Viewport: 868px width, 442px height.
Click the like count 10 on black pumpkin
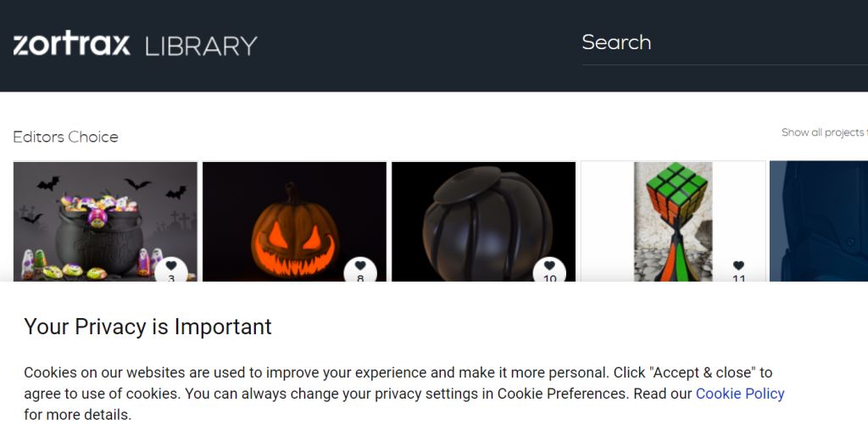pyautogui.click(x=549, y=278)
